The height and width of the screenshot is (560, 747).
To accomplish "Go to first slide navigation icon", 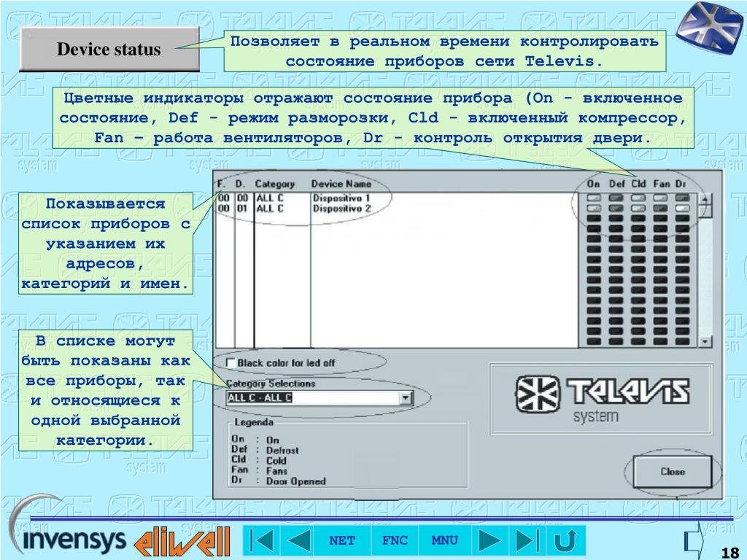I will [x=261, y=540].
